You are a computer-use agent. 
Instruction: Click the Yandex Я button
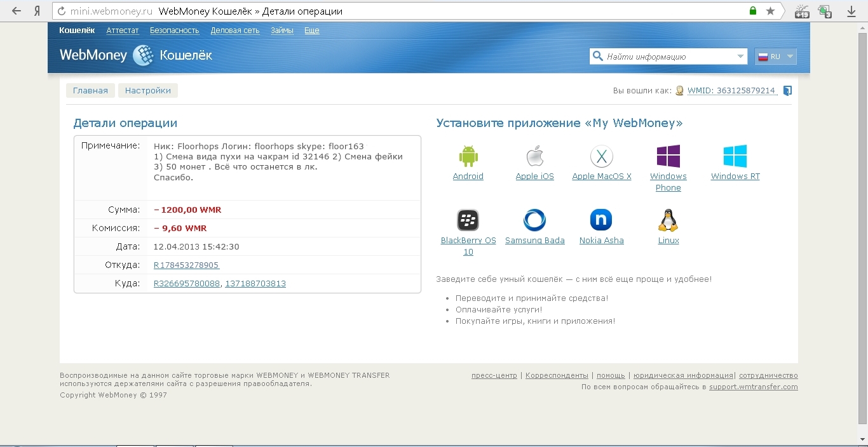pos(37,11)
